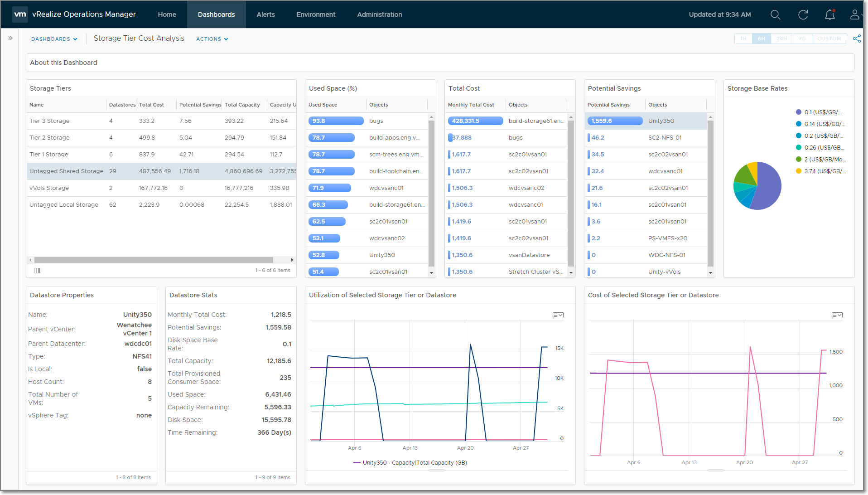This screenshot has height=495, width=868.
Task: Sort by Total Capacity column header
Action: (x=244, y=105)
